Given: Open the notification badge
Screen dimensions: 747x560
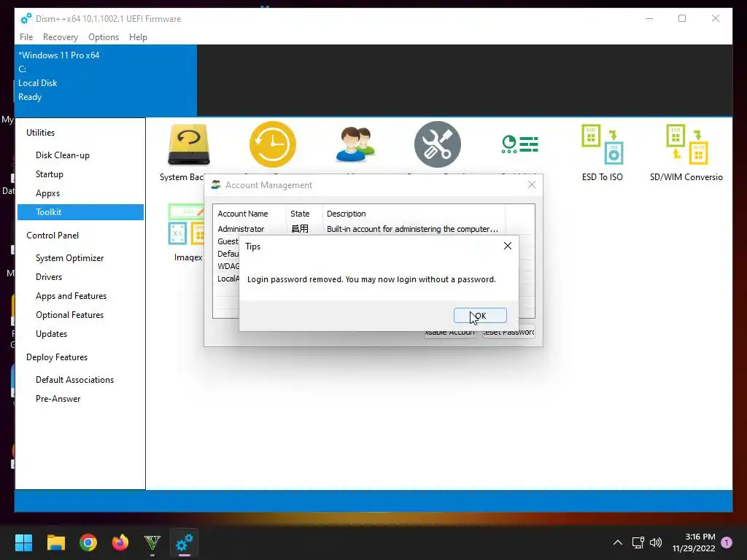Looking at the screenshot, I should pos(727,542).
